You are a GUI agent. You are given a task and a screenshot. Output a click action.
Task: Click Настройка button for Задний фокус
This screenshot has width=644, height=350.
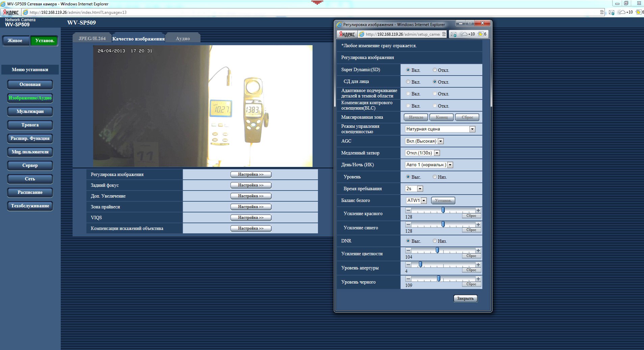click(251, 185)
